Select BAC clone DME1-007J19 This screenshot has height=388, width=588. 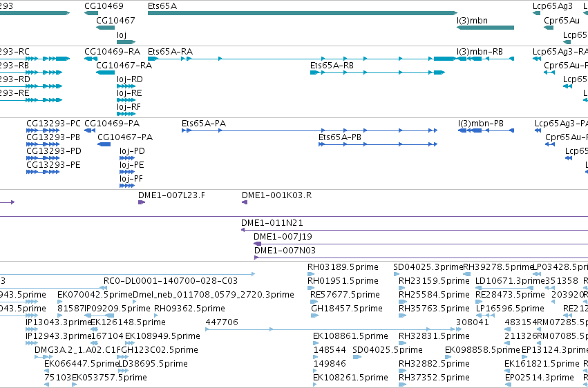pos(283,237)
